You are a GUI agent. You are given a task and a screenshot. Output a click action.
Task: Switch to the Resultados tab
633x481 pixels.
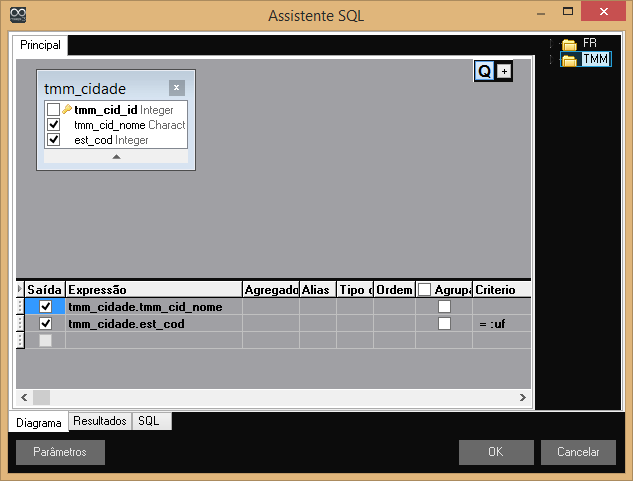tap(100, 422)
